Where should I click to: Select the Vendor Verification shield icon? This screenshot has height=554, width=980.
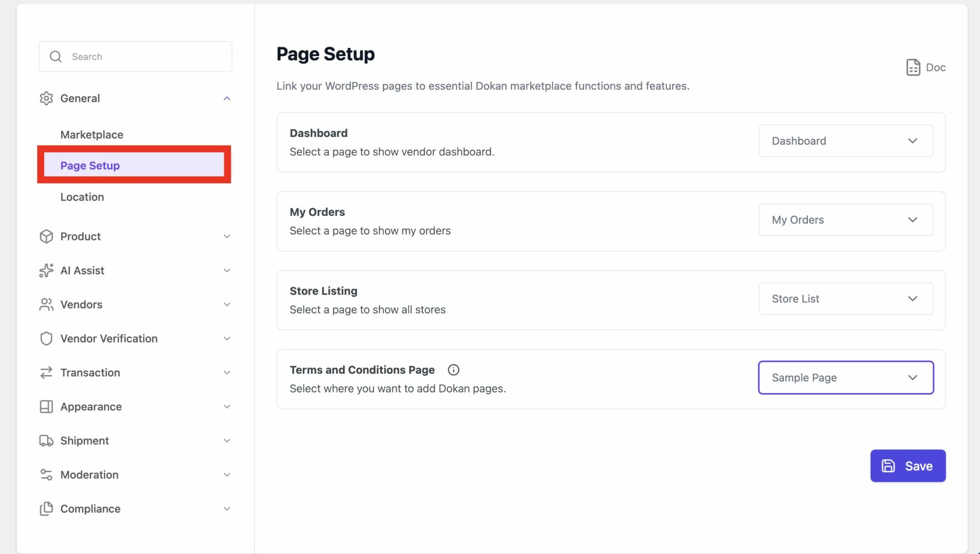coord(46,338)
